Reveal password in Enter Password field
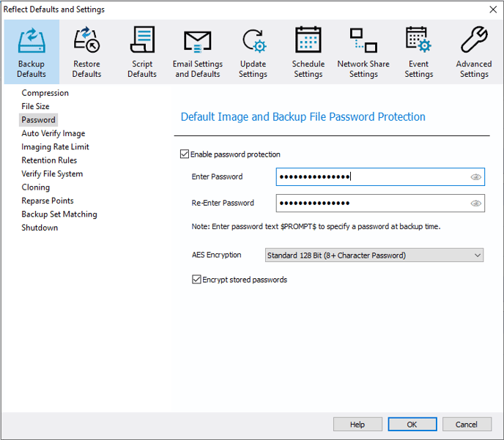The image size is (504, 440). 475,177
